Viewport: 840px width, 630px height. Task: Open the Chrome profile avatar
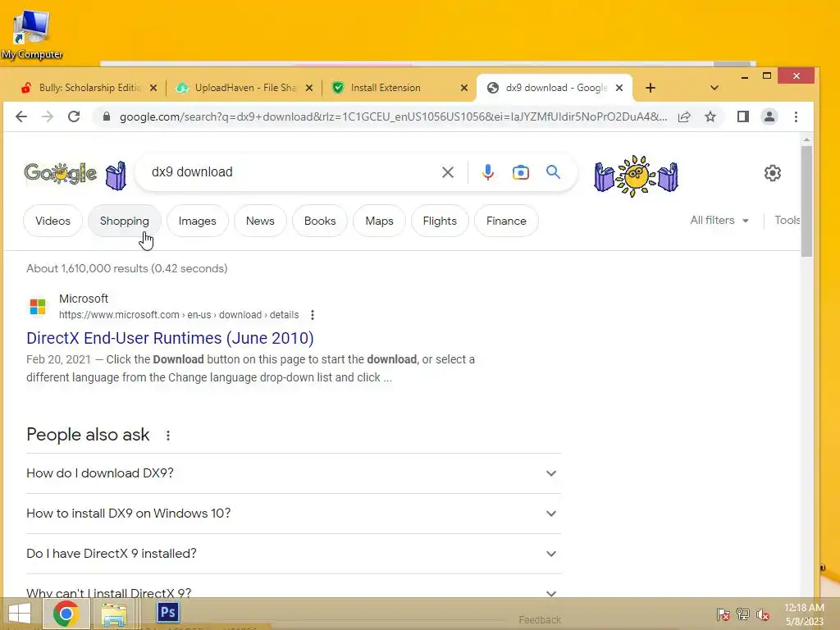pyautogui.click(x=769, y=116)
